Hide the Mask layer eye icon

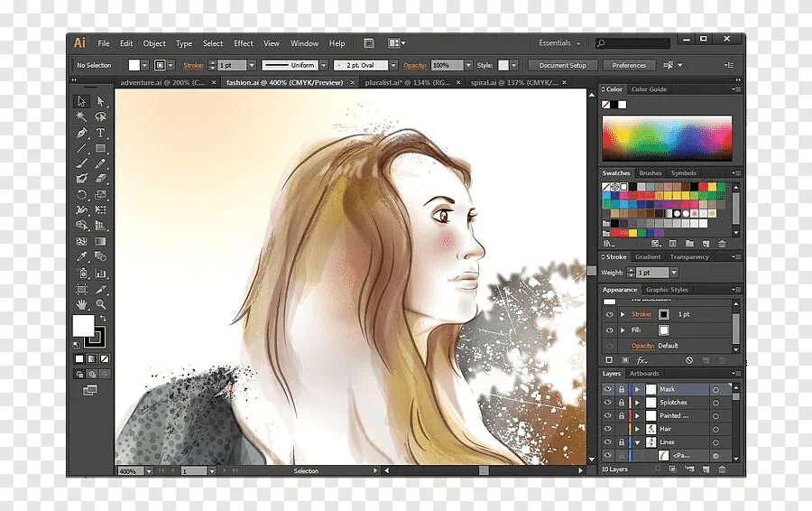[608, 389]
